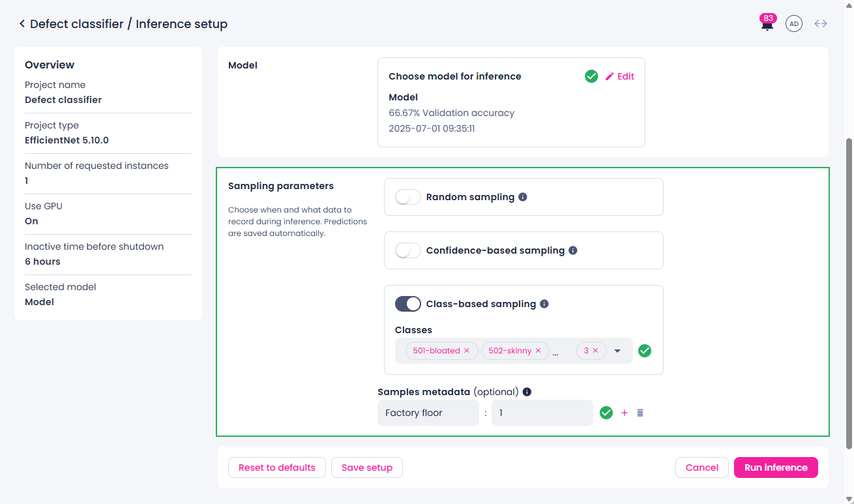Viewport: 854px width, 504px height.
Task: Click green check next to Classes field
Action: [x=645, y=351]
